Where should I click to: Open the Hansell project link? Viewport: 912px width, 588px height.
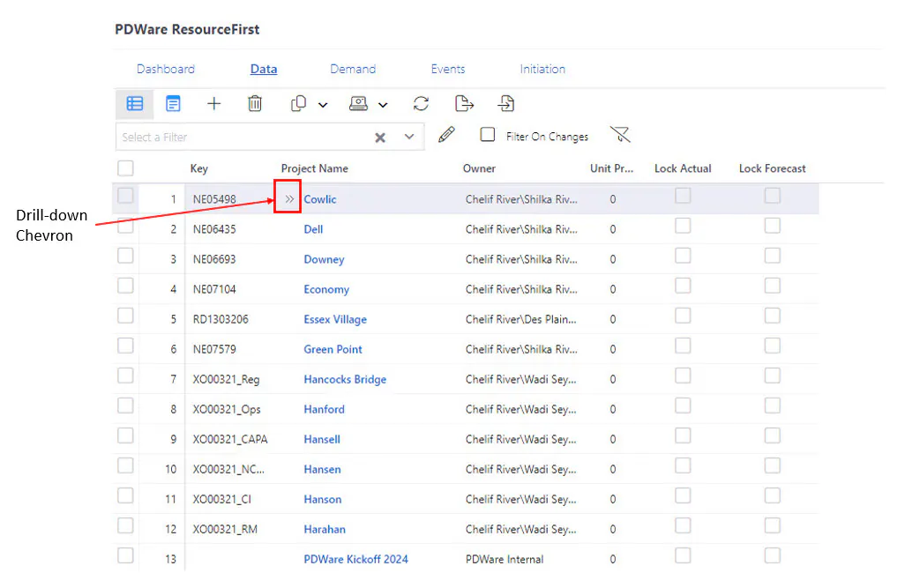coord(322,439)
